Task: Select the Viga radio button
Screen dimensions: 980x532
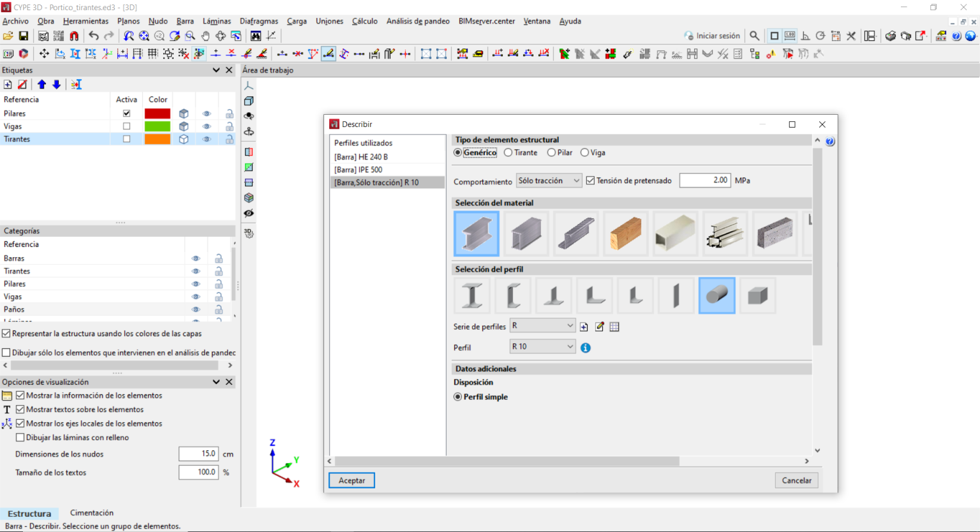Action: coord(584,152)
